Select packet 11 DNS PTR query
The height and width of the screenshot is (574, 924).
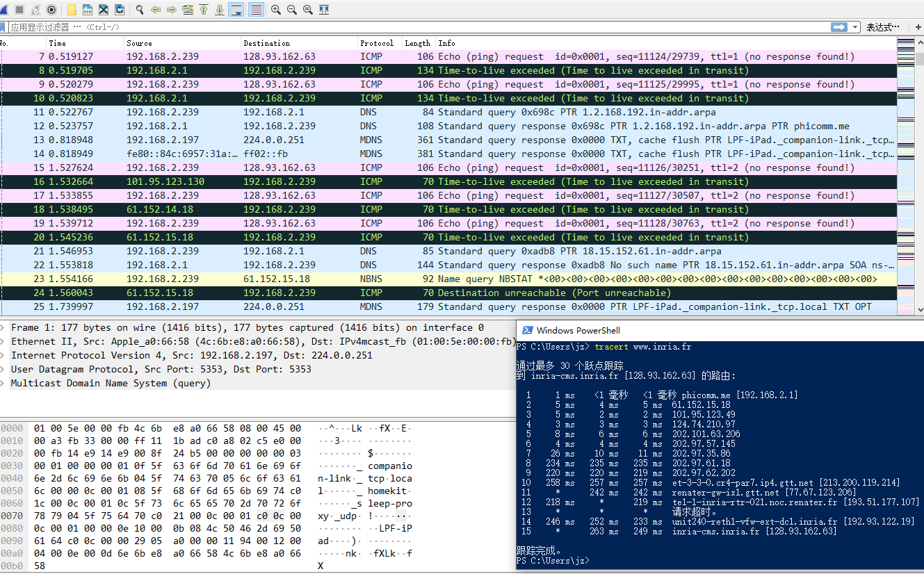(448, 112)
